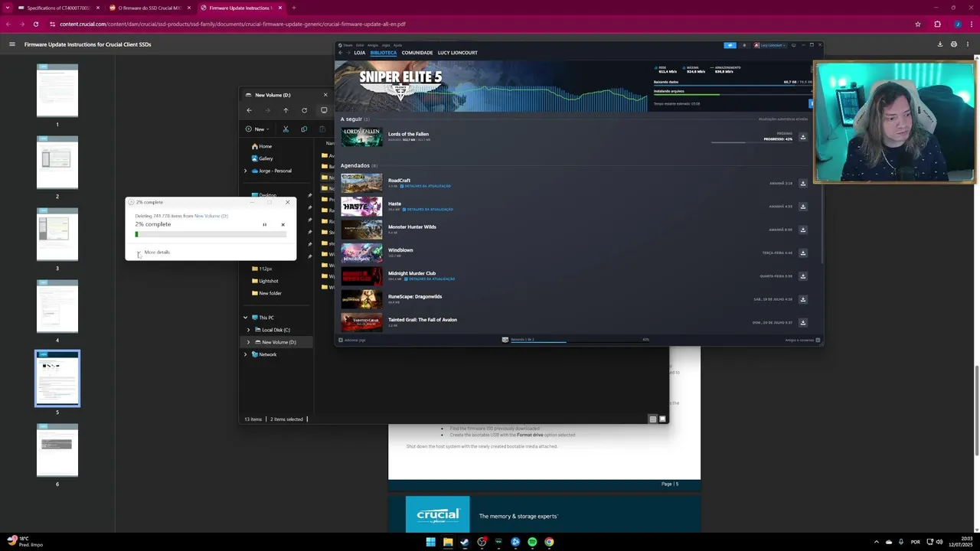Open Steam from the Windows taskbar
980x551 pixels.
tap(464, 542)
